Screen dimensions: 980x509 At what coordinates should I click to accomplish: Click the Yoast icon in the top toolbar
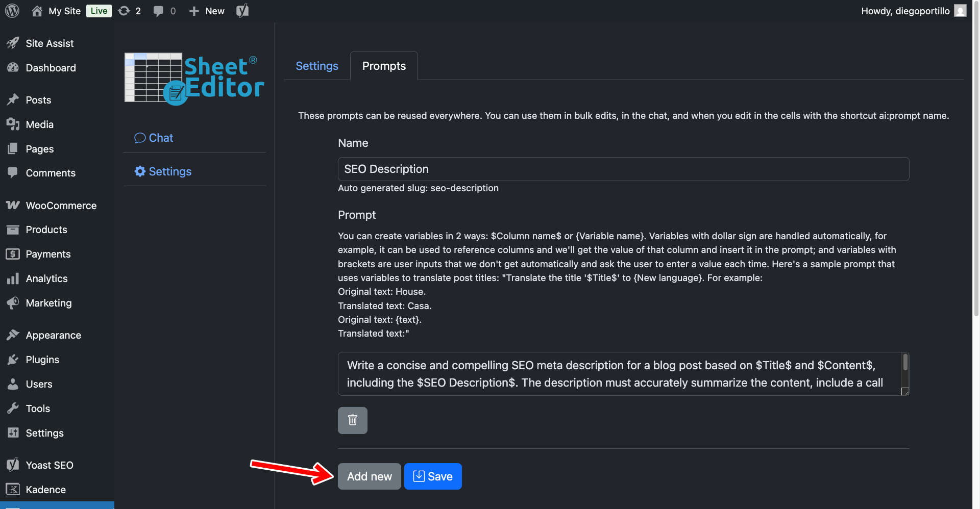click(241, 10)
